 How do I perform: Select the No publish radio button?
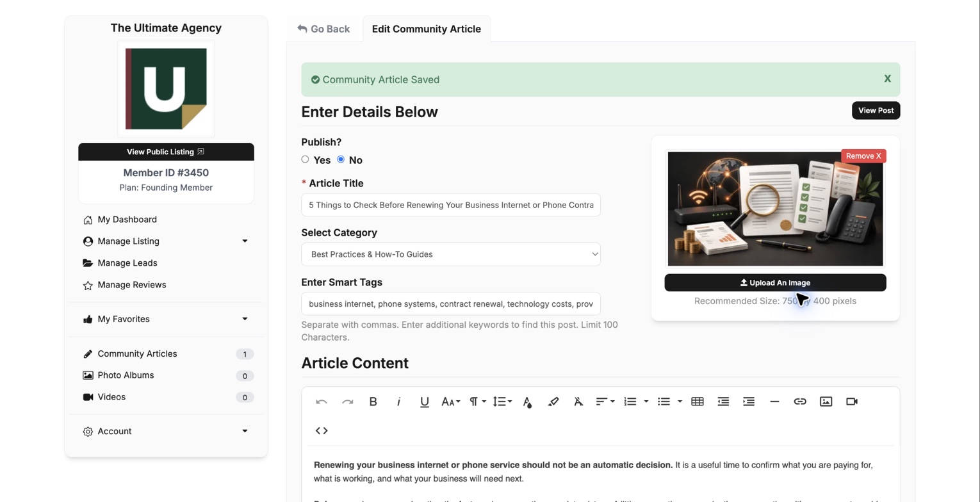[x=341, y=159]
